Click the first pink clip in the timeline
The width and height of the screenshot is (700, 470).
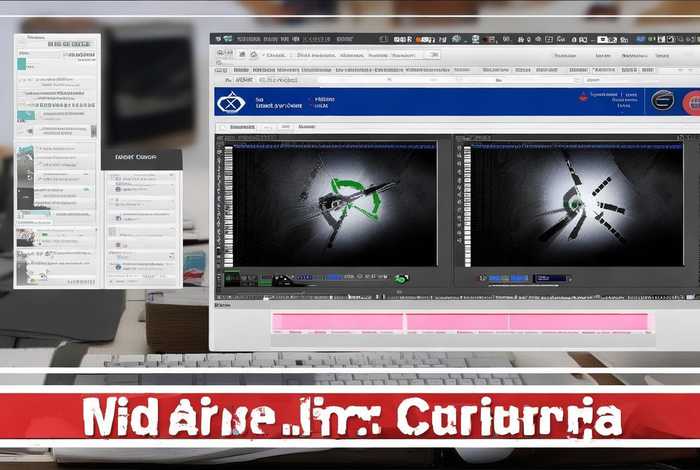pyautogui.click(x=337, y=322)
